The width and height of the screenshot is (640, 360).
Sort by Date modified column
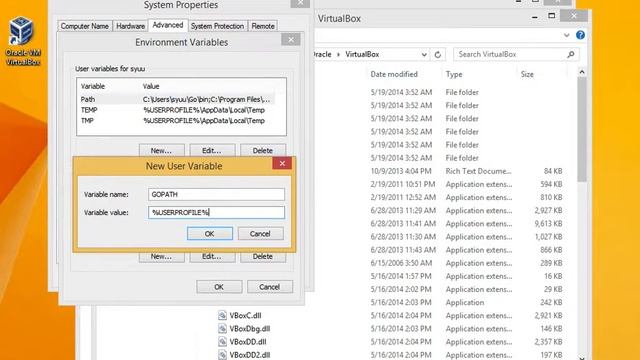[394, 74]
